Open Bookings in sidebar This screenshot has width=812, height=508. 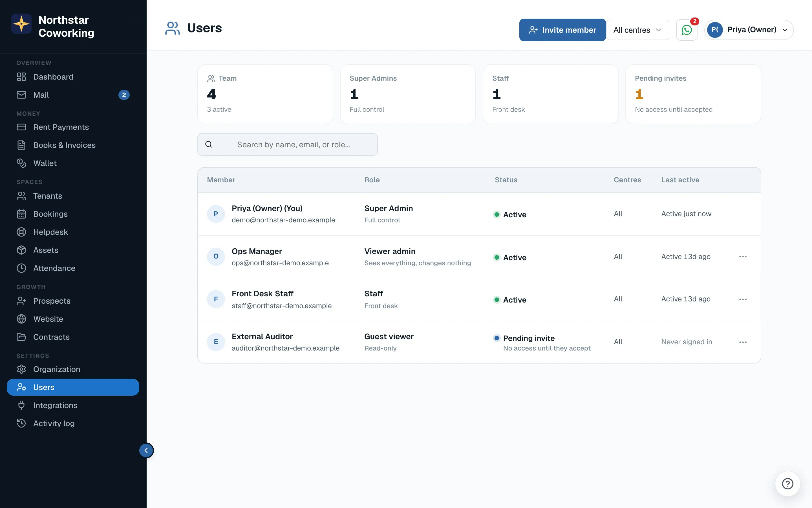tap(73, 214)
